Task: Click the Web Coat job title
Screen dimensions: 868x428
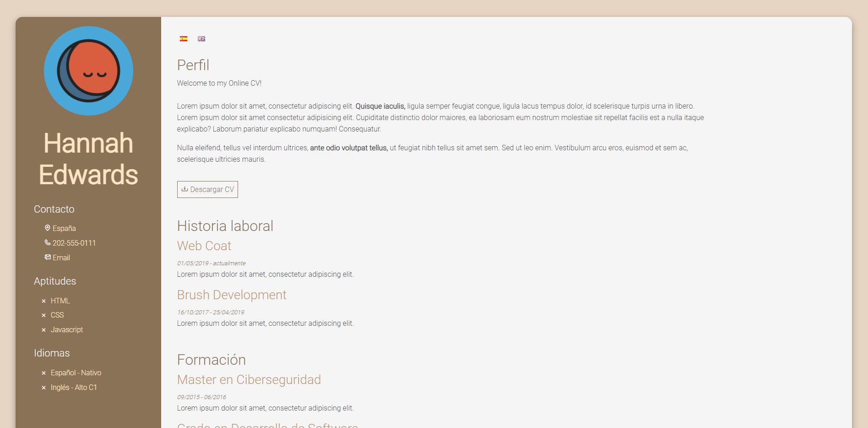Action: click(204, 246)
